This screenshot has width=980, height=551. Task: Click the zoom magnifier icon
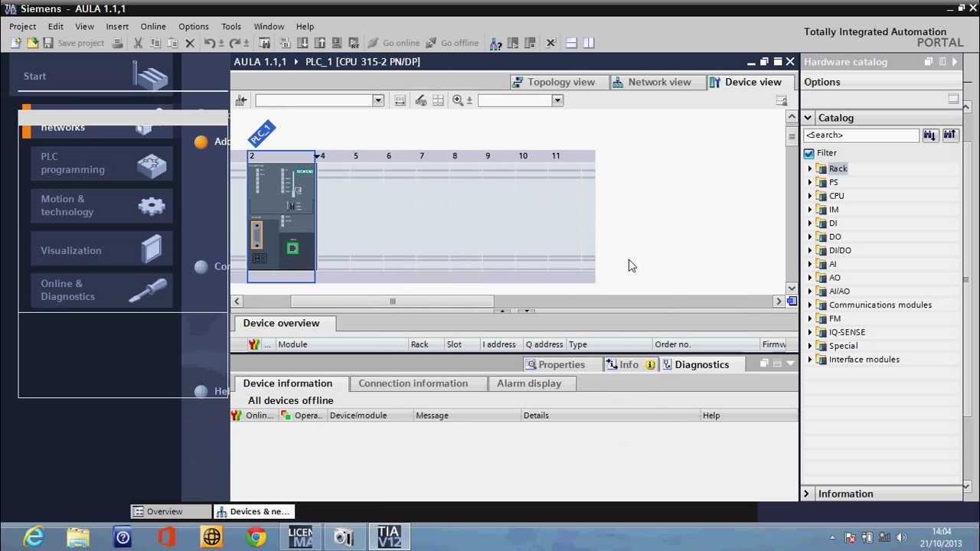tap(457, 100)
